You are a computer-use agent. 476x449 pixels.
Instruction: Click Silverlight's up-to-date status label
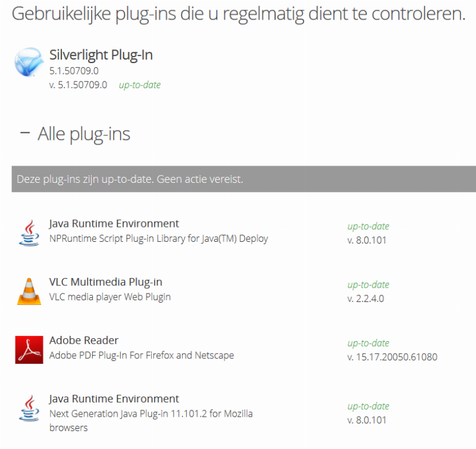[x=140, y=85]
